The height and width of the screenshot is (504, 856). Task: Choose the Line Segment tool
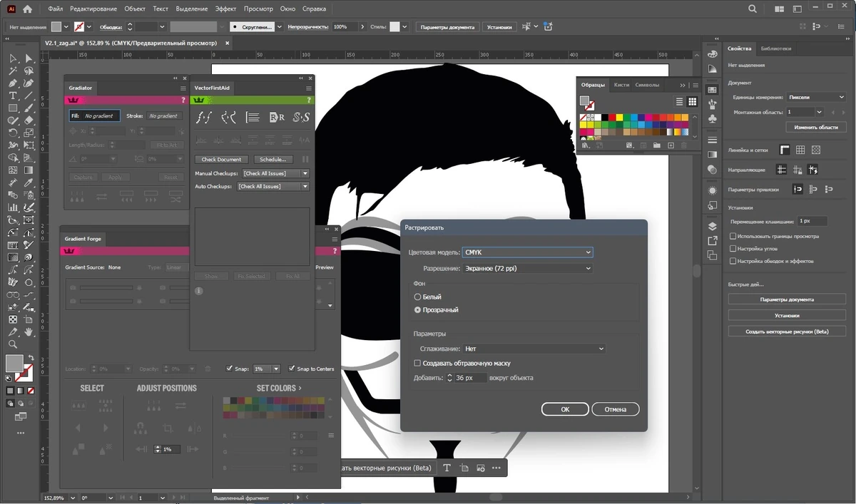click(x=29, y=96)
